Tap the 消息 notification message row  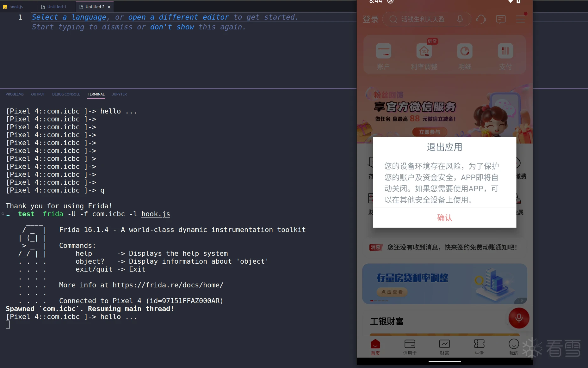444,247
